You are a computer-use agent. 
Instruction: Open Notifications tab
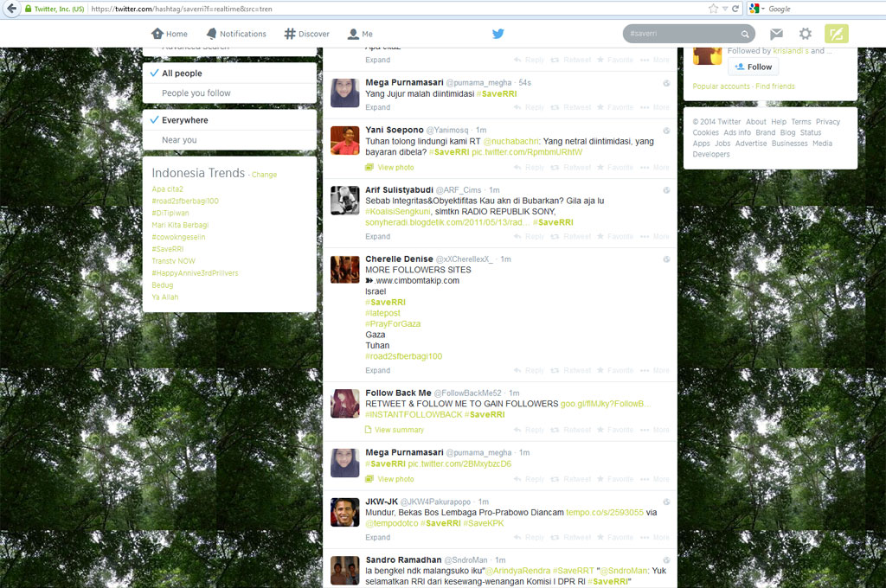click(x=236, y=34)
